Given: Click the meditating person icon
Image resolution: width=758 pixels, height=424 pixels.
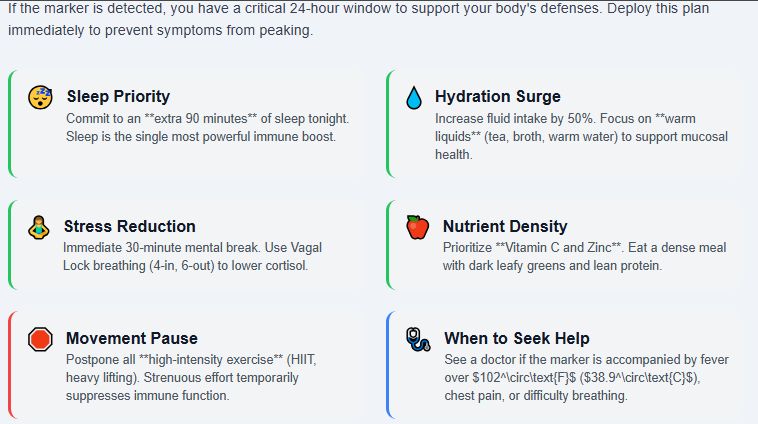Looking at the screenshot, I should (x=38, y=227).
